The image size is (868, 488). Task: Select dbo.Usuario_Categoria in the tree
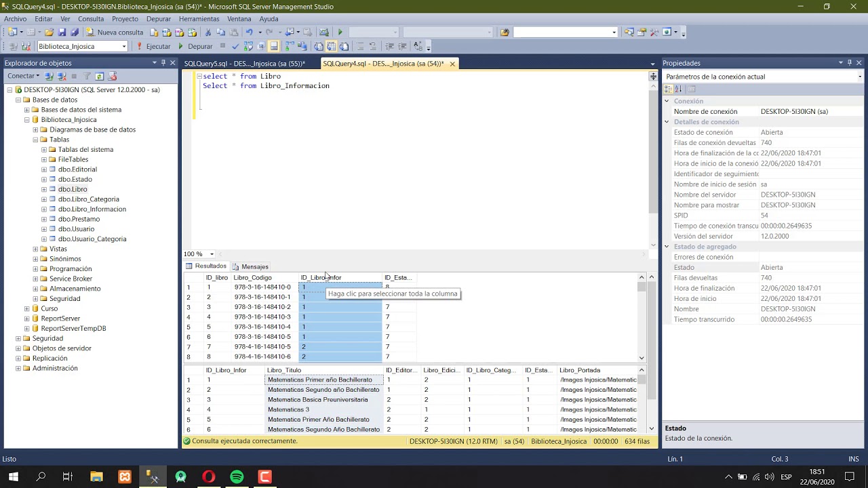(x=92, y=239)
